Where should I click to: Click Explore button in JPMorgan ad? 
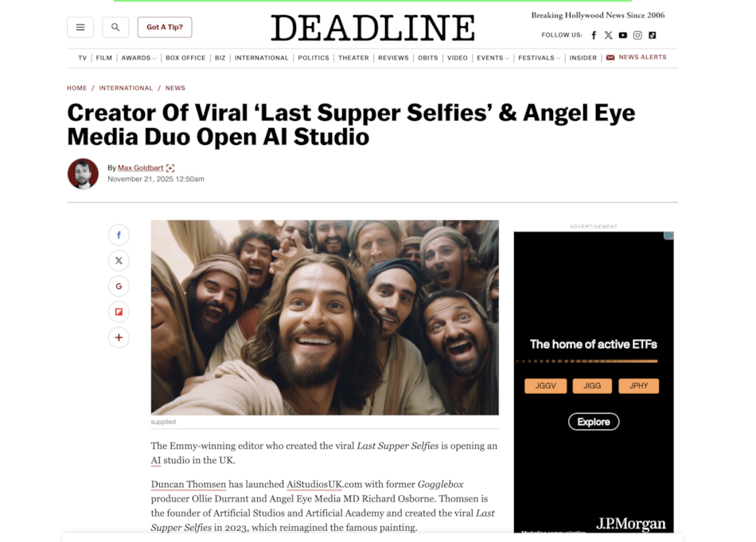(x=594, y=422)
